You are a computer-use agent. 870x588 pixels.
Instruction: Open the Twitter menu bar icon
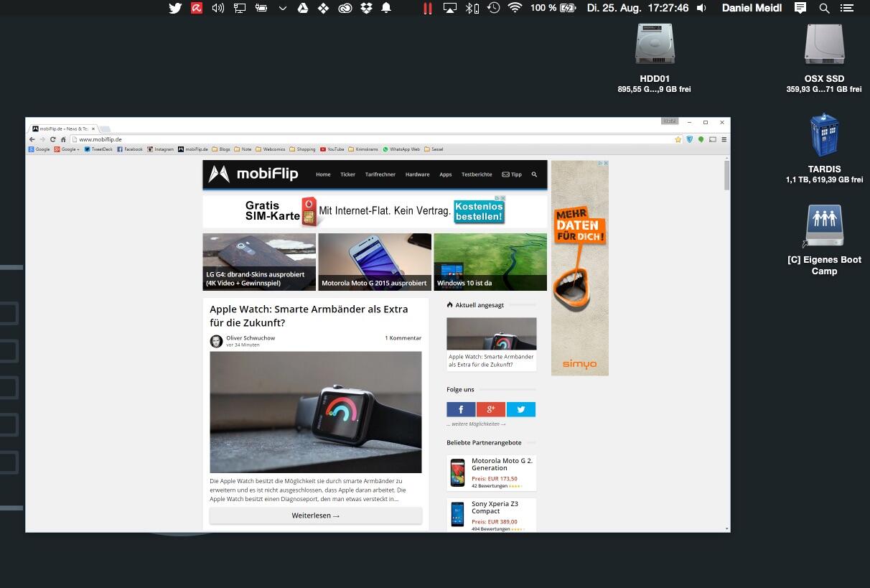coord(175,8)
